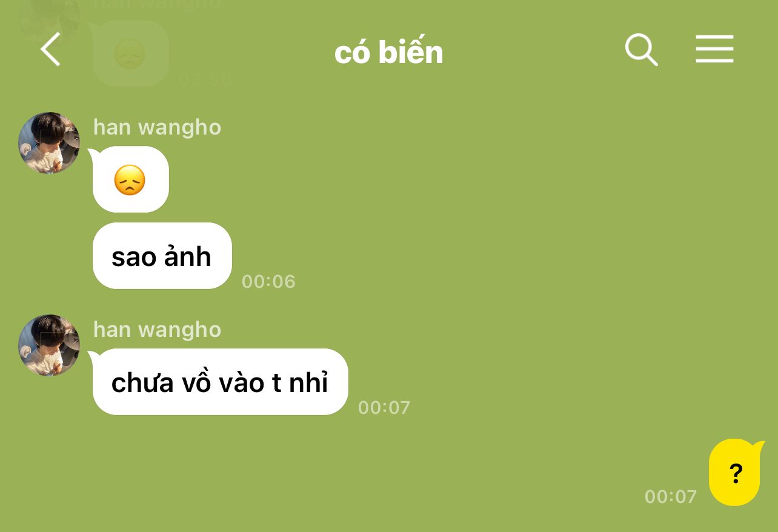Click the han wangho name above the last message

tap(158, 330)
